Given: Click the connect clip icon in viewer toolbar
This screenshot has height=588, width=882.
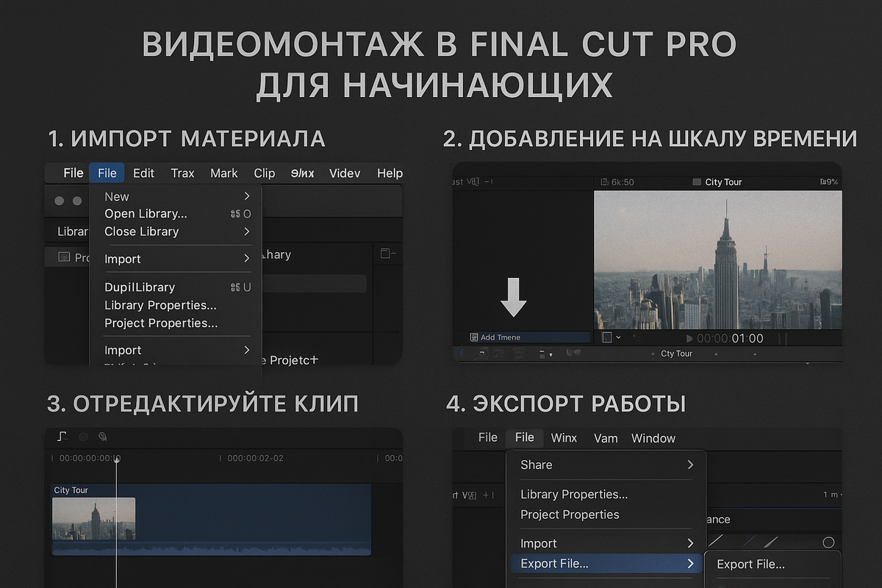Looking at the screenshot, I should pyautogui.click(x=482, y=354).
